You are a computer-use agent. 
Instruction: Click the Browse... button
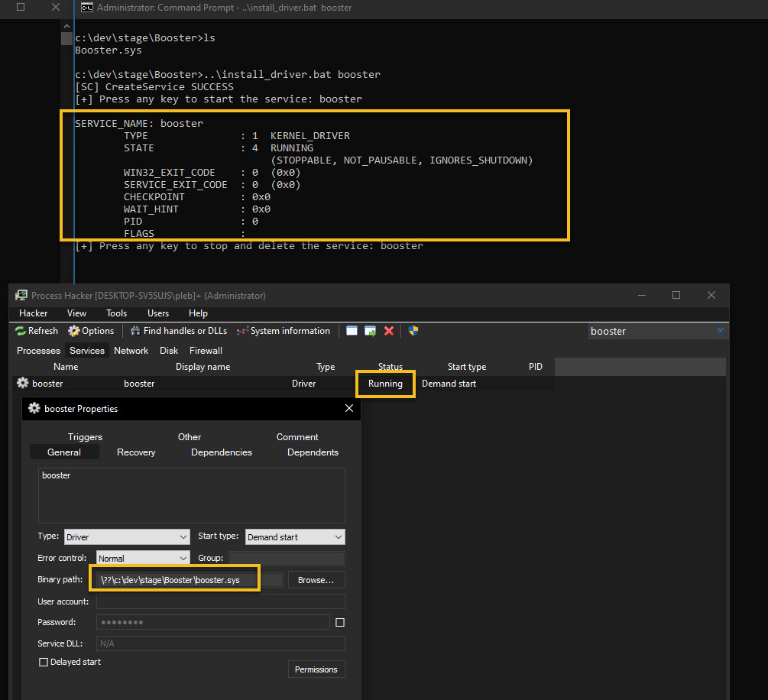(x=316, y=580)
